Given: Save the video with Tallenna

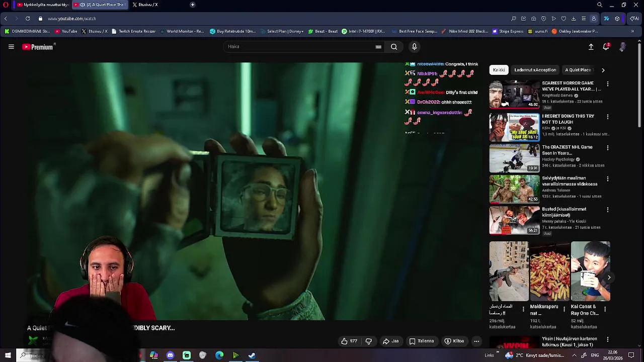Looking at the screenshot, I should coord(422,341).
